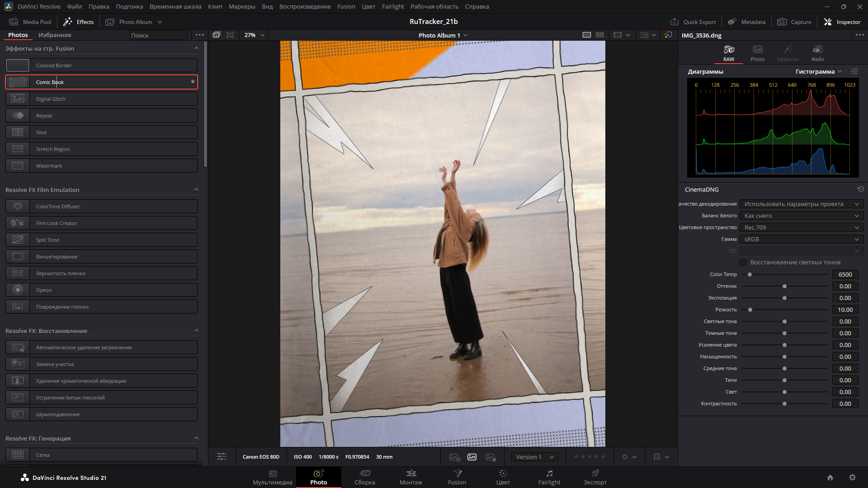Select the Watermark effect
The width and height of the screenshot is (868, 488).
(101, 166)
